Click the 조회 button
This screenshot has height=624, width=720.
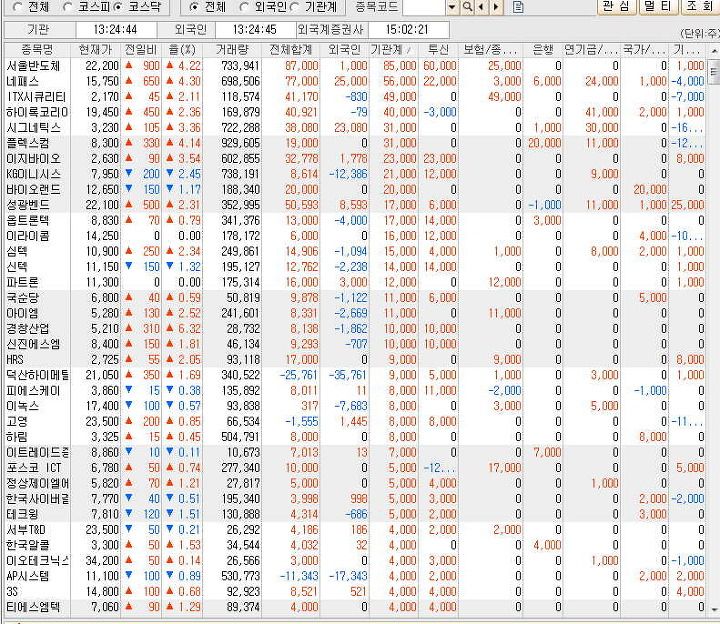(x=700, y=6)
